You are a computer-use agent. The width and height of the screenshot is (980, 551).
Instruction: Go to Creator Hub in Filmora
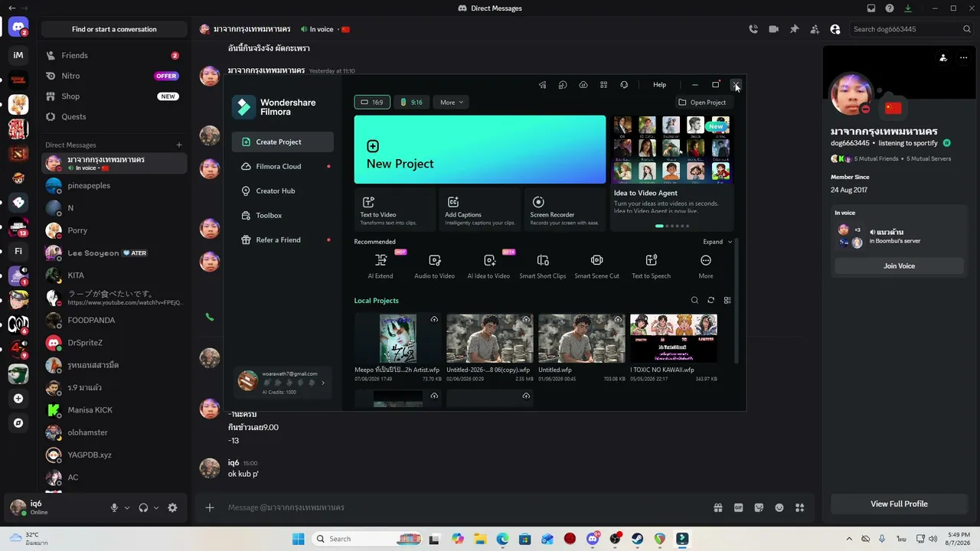[x=283, y=191]
